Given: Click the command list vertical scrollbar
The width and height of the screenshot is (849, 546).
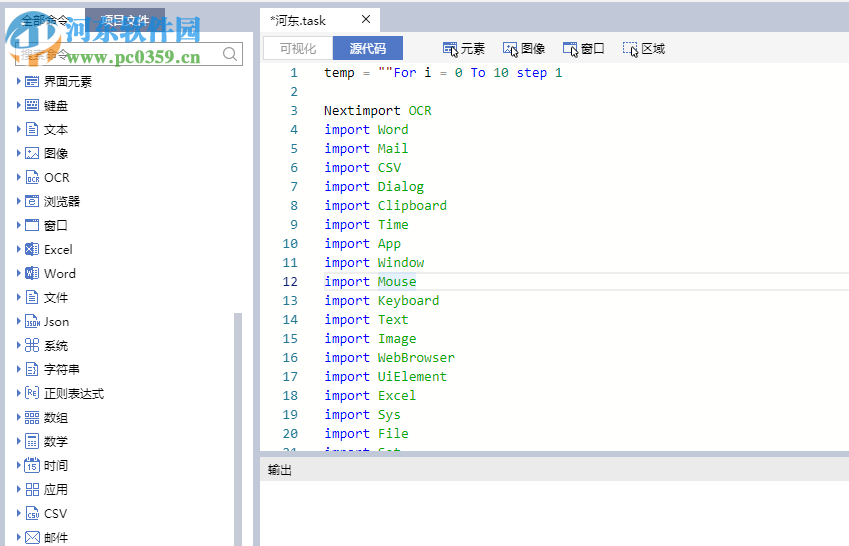Looking at the screenshot, I should point(237,429).
